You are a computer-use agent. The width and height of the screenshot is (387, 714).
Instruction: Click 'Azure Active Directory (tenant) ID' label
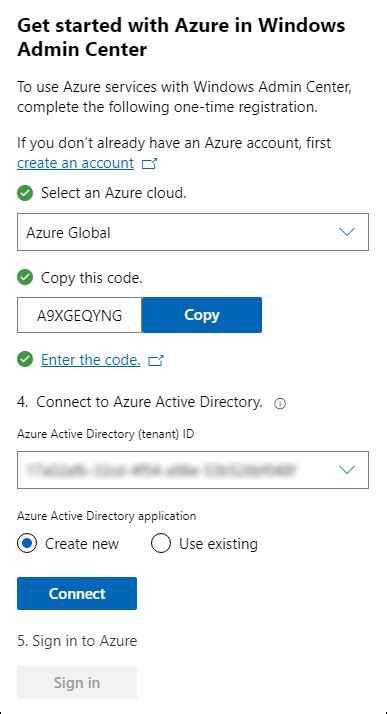pos(106,434)
